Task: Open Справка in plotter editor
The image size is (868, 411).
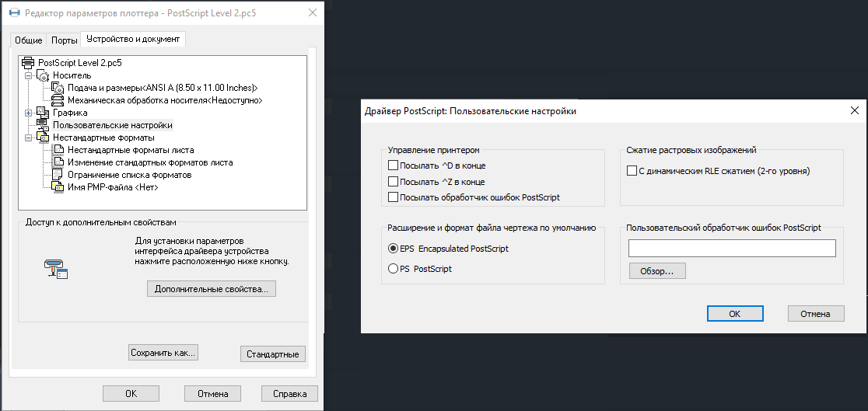Action: tap(290, 394)
